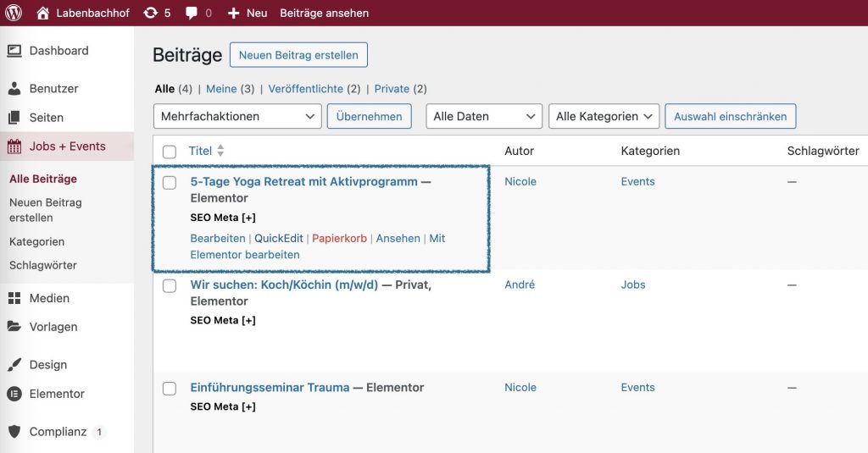
Task: Click the Dashboard icon in sidebar
Action: [x=14, y=51]
